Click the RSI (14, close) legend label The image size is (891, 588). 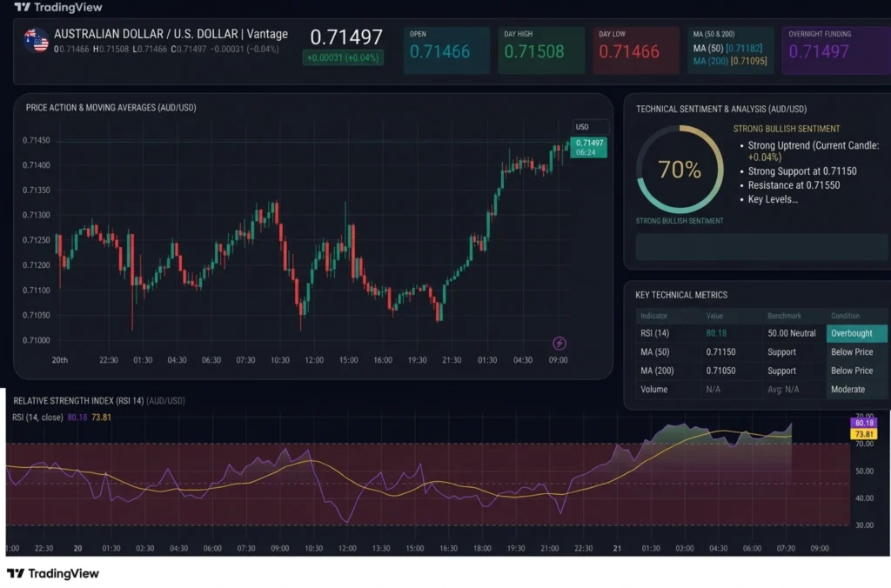[37, 417]
